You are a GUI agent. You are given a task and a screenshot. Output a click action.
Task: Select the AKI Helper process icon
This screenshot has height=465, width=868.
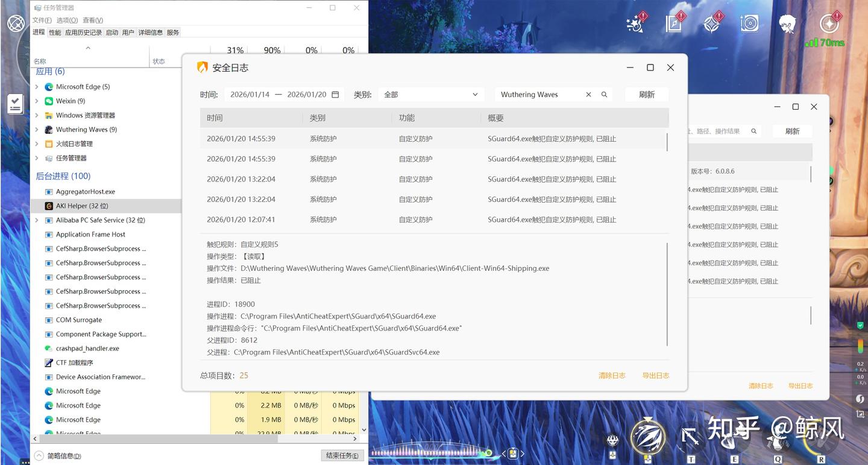49,206
